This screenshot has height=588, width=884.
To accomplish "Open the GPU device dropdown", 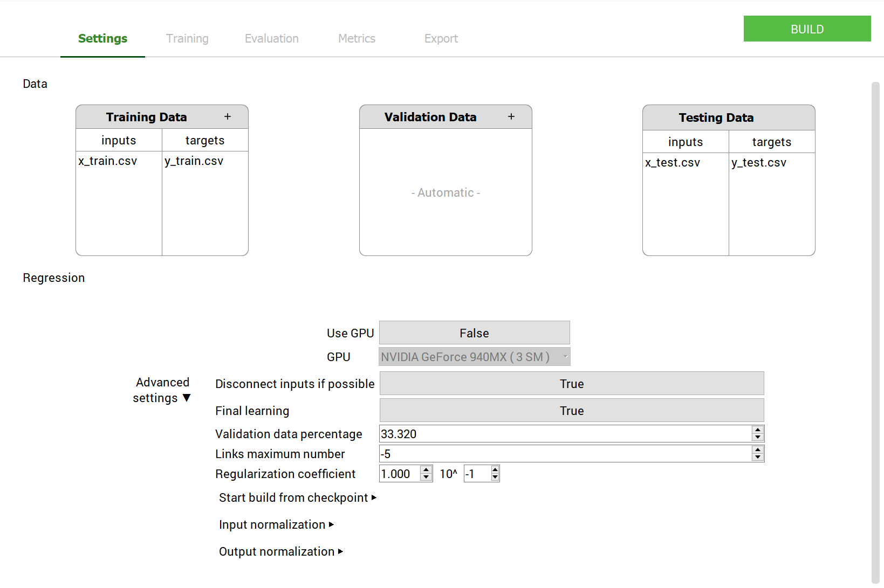I will 475,357.
